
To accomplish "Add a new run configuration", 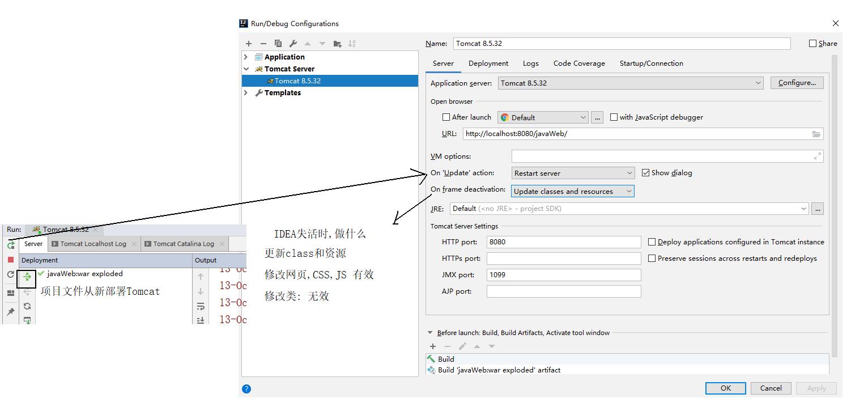I will click(249, 44).
